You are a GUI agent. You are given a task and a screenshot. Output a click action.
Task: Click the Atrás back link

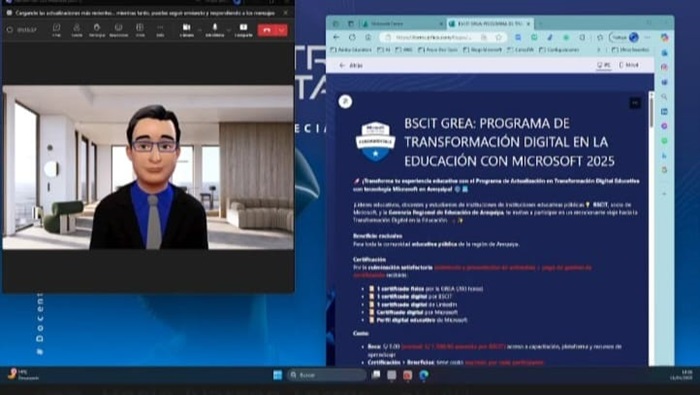point(351,65)
